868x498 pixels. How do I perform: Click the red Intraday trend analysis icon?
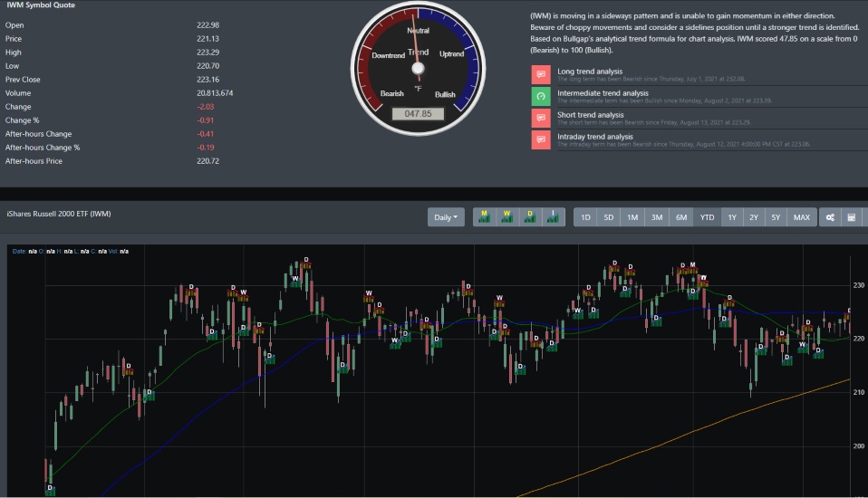541,139
